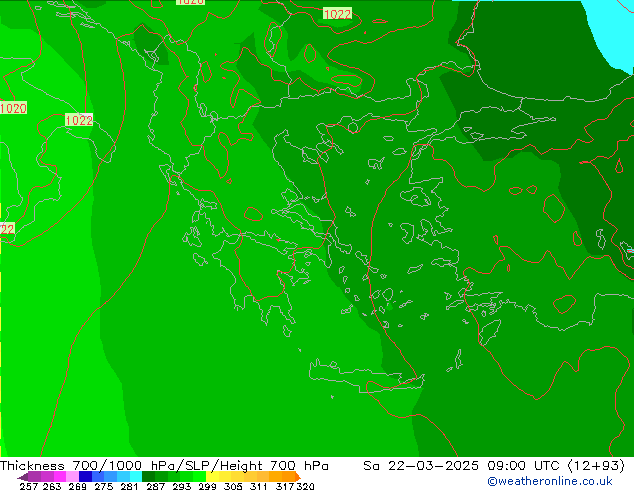Image resolution: width=634 pixels, height=490 pixels.
Task: Click the dark blue legend color swatch
Action: tap(85, 476)
